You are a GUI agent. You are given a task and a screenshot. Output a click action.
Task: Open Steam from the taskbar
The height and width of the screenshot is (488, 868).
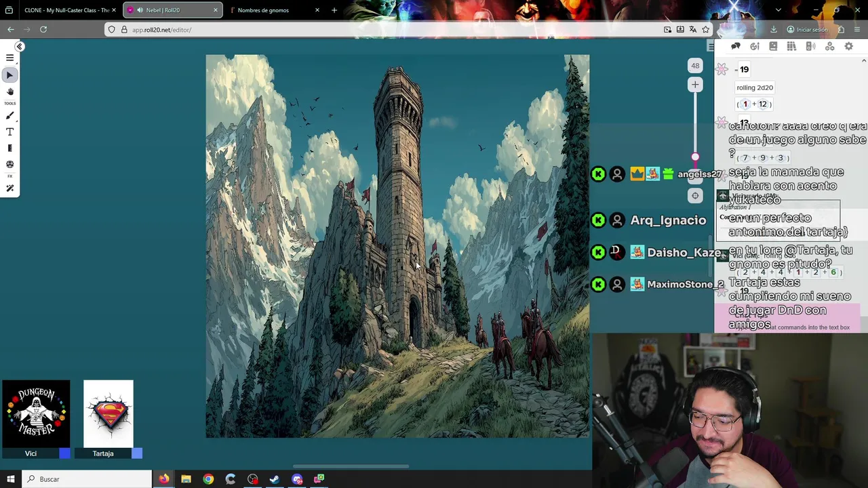point(275,479)
